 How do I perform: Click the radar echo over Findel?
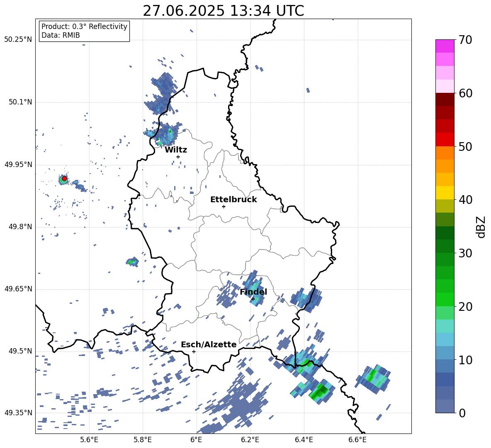click(x=254, y=288)
